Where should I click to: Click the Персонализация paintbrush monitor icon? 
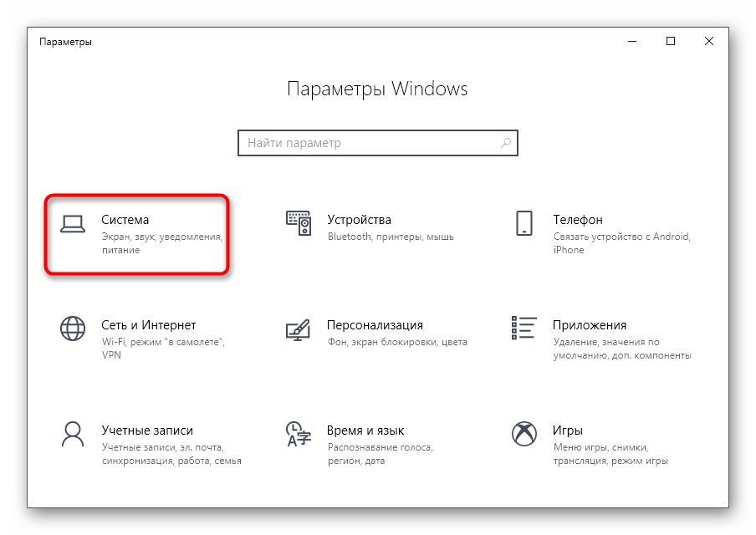tap(298, 329)
